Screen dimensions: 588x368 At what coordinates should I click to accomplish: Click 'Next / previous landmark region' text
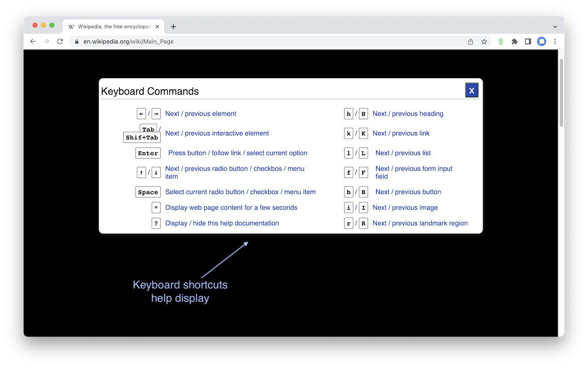pos(420,224)
